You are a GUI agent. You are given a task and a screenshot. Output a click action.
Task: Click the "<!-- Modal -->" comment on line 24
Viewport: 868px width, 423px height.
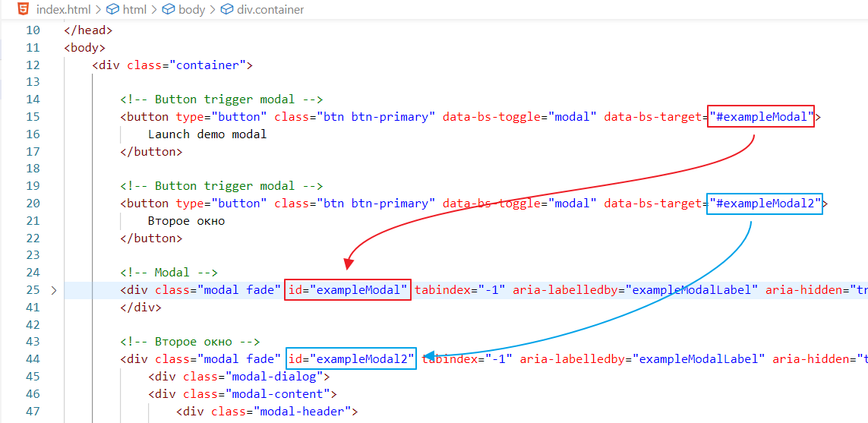pyautogui.click(x=169, y=273)
